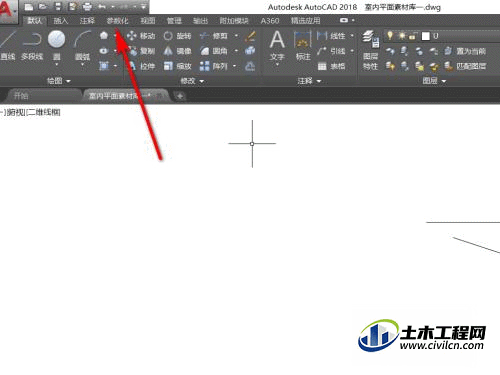Viewport: 500px width, 375px height.
Task: Activate the Stretch (拉伸) tool
Action: coord(141,66)
